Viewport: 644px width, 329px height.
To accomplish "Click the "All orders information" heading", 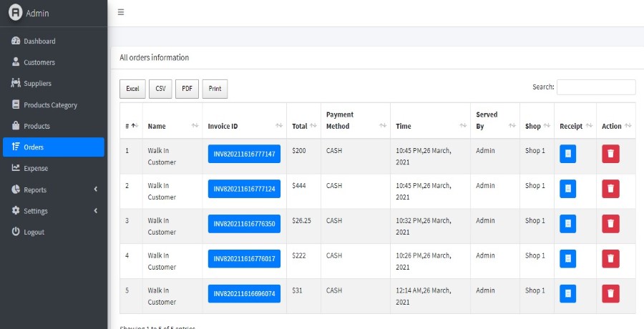I will tap(155, 57).
